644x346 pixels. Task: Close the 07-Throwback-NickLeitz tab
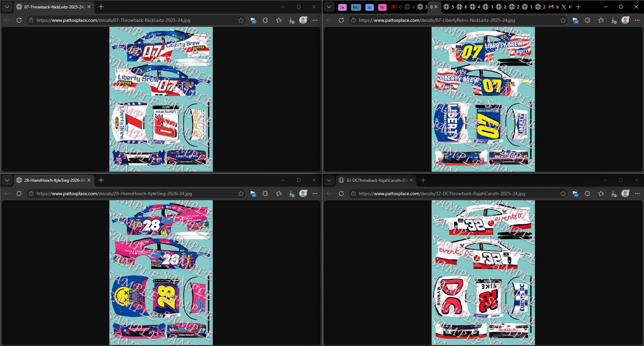pyautogui.click(x=88, y=7)
